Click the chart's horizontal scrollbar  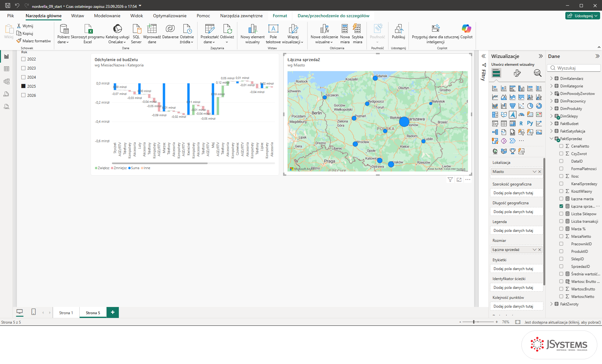pyautogui.click(x=160, y=163)
